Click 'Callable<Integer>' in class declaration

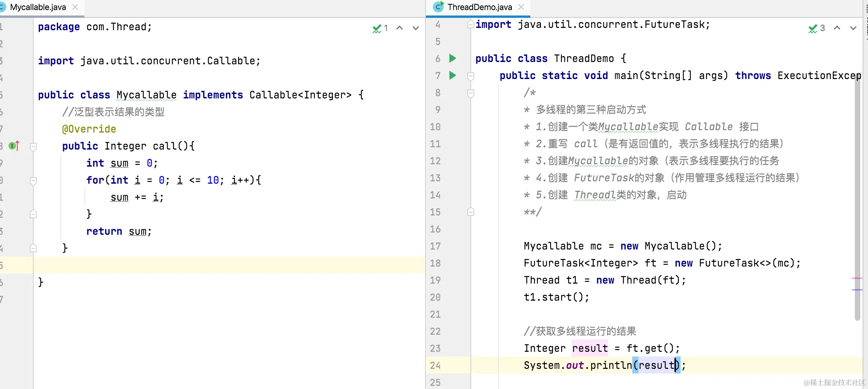point(300,95)
